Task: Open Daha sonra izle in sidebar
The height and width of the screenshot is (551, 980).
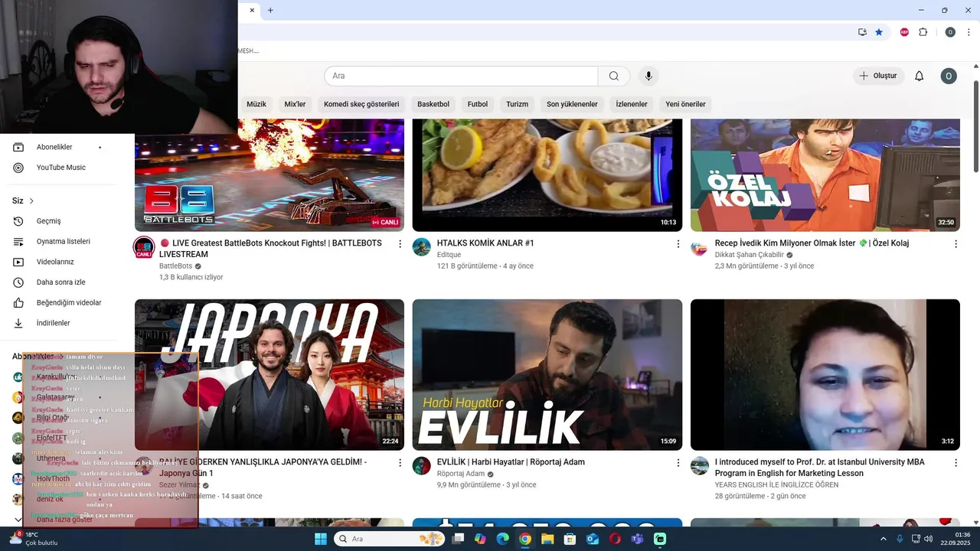Action: (x=61, y=282)
